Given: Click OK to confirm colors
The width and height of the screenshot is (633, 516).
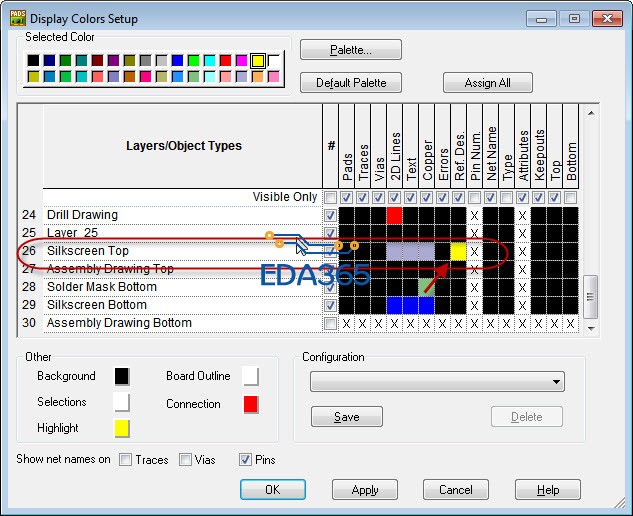Looking at the screenshot, I should pos(272,490).
